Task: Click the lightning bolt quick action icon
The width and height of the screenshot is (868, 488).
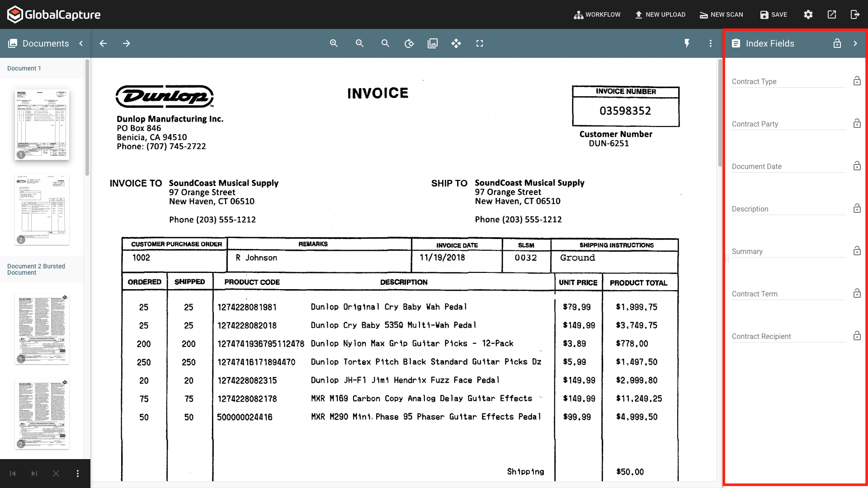Action: point(687,43)
